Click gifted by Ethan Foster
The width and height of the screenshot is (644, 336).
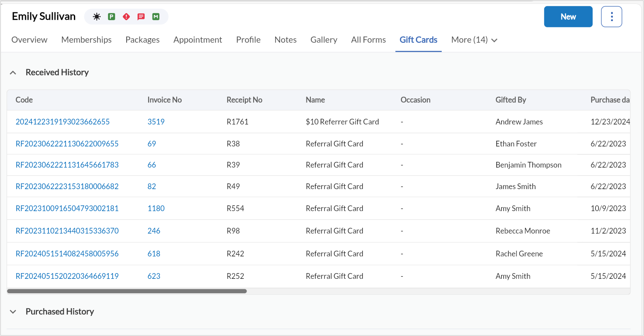click(516, 144)
